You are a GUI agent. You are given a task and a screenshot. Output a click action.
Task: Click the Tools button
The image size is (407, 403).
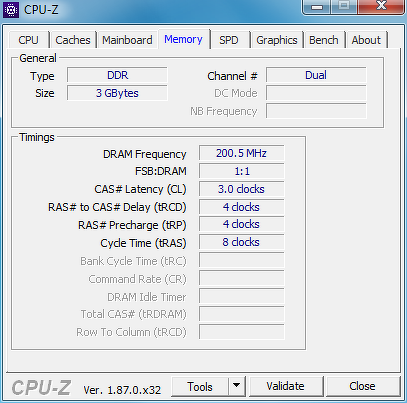pos(200,387)
